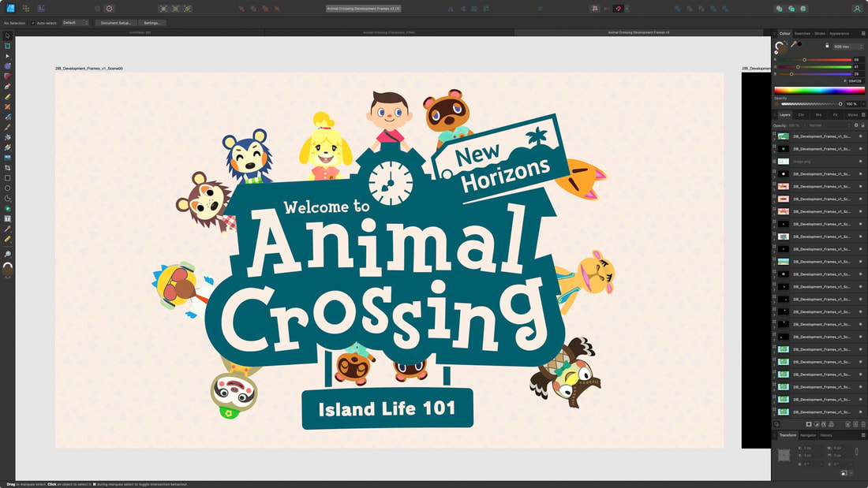This screenshot has height=488, width=868.
Task: Open the colour opacity value dropdown arrow
Action: 863,104
